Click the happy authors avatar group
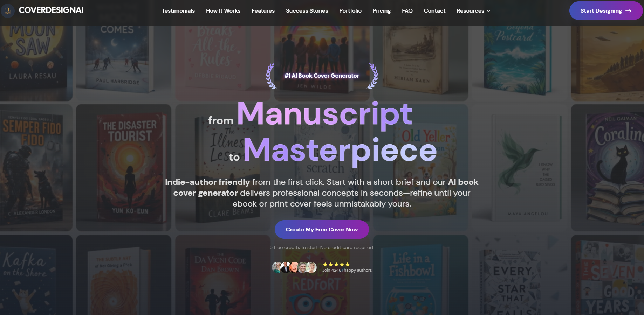 click(x=294, y=267)
